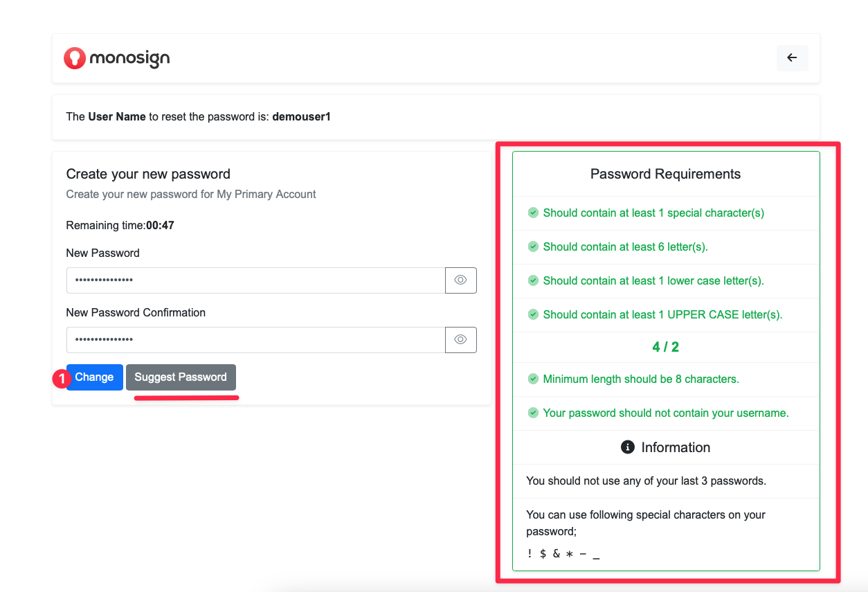Image resolution: width=868 pixels, height=592 pixels.
Task: Click the Suggest Password button
Action: pyautogui.click(x=181, y=377)
